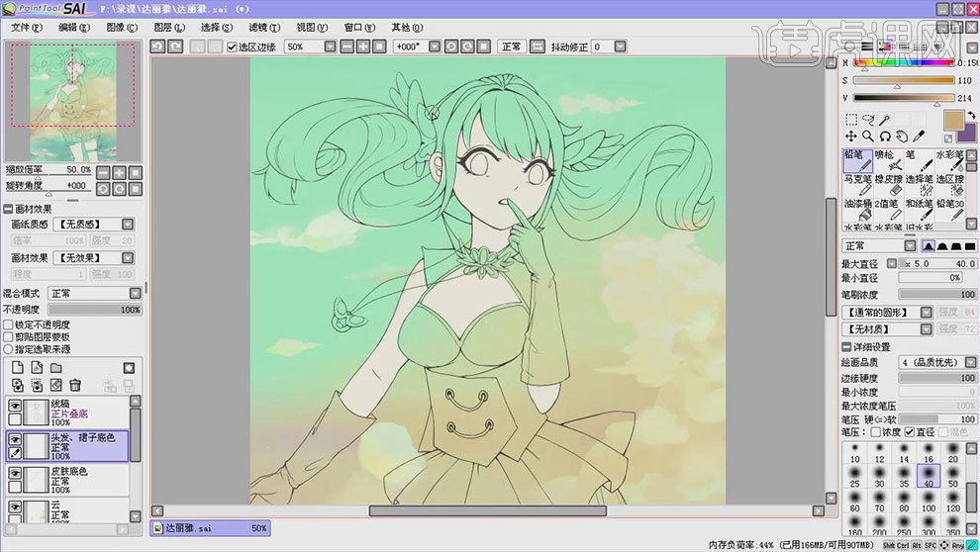Screen dimensions: 980x552
Task: Select the 笔 pen brush tool
Action: pyautogui.click(x=919, y=160)
